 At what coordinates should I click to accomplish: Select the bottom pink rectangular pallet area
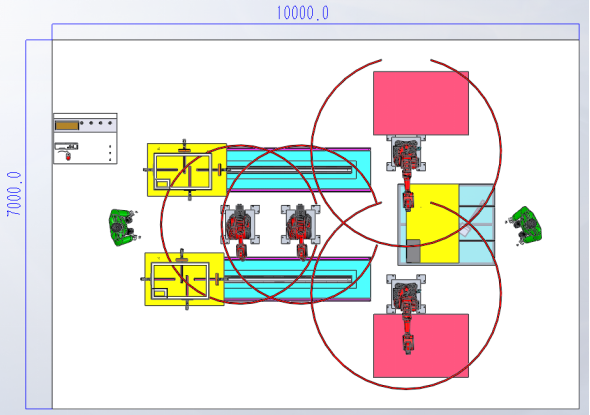421,345
